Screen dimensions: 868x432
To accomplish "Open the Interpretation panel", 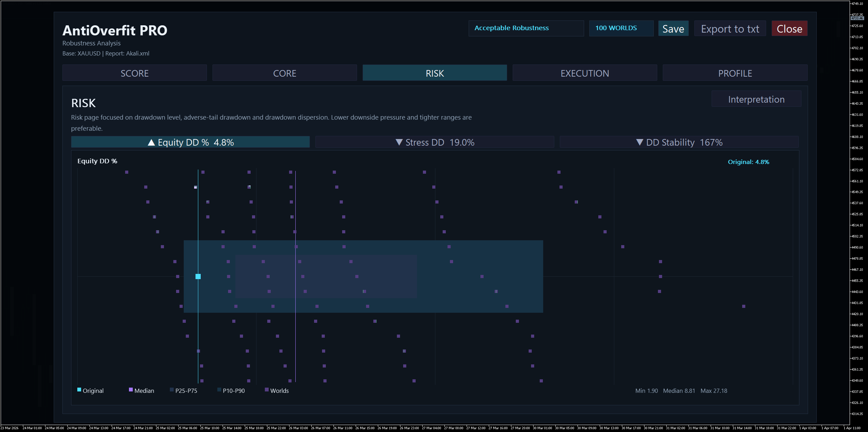I will [x=756, y=100].
